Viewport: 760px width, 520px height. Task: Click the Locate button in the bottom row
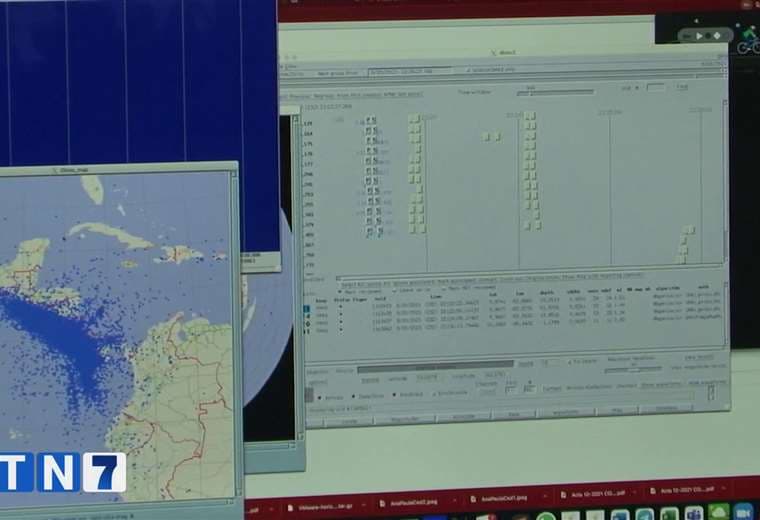350,419
